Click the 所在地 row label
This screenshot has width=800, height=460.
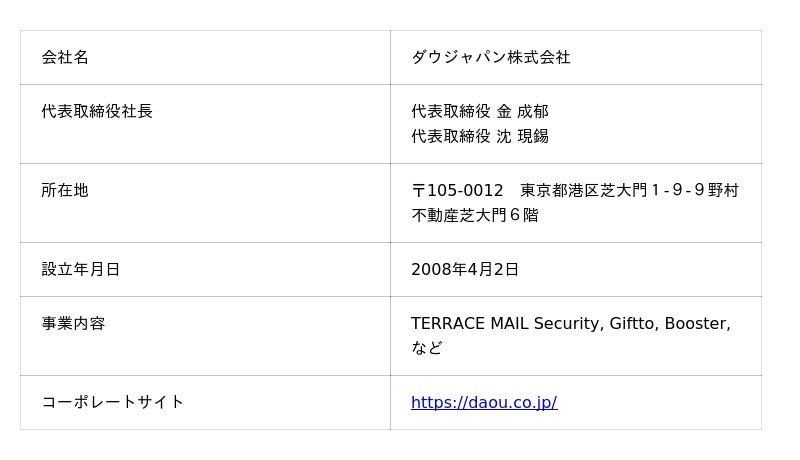65,191
